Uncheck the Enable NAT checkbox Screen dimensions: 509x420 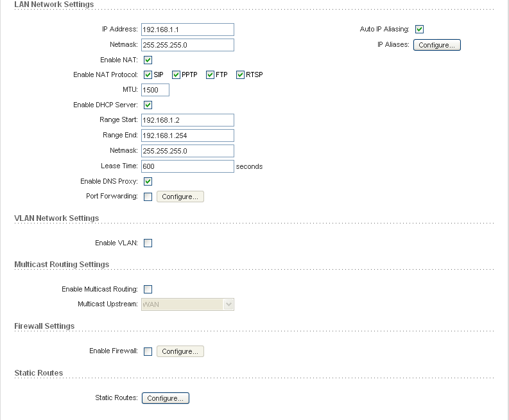(148, 60)
